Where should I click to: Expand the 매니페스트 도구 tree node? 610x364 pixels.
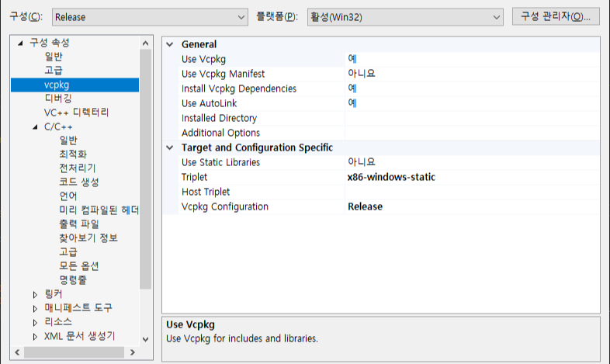[35, 309]
